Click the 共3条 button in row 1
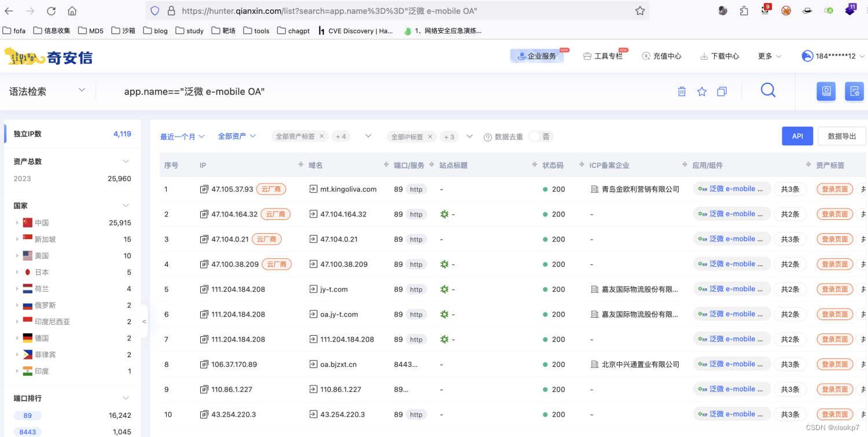The width and height of the screenshot is (868, 437). pos(790,189)
